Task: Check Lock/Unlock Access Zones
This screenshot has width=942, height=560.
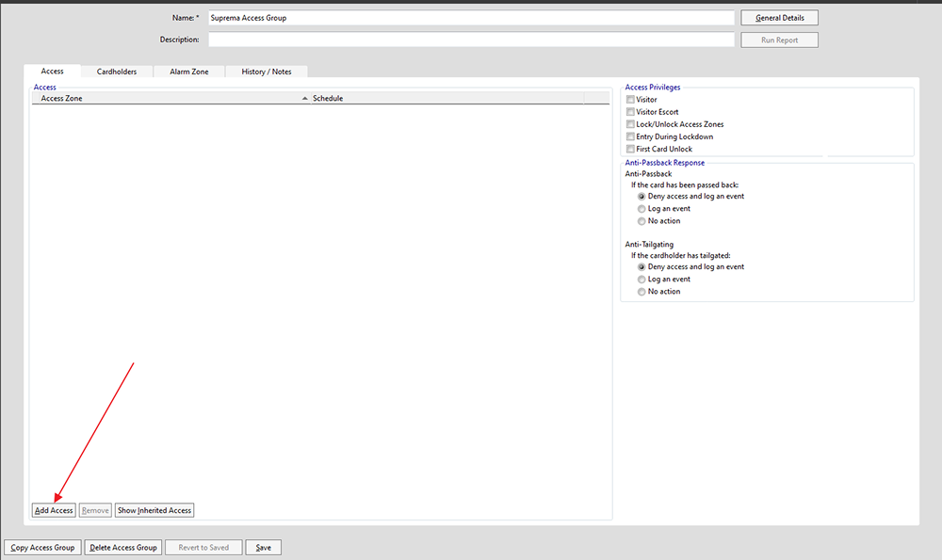Action: coord(630,124)
